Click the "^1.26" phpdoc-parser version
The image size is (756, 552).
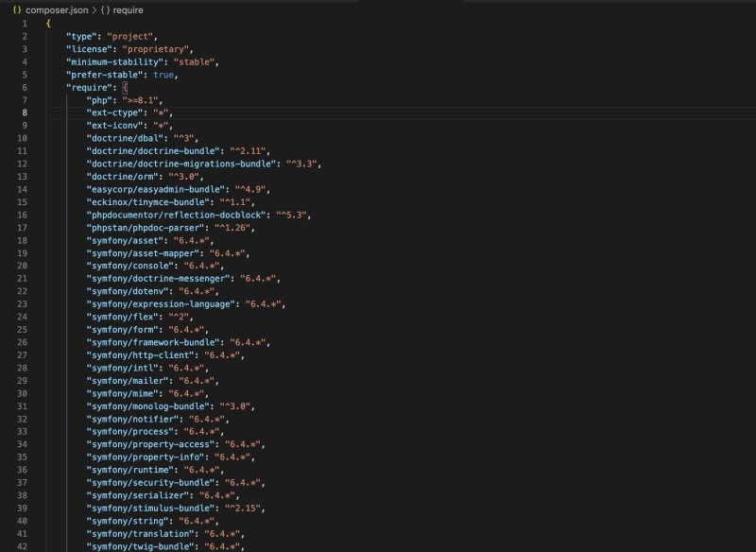tap(232, 228)
